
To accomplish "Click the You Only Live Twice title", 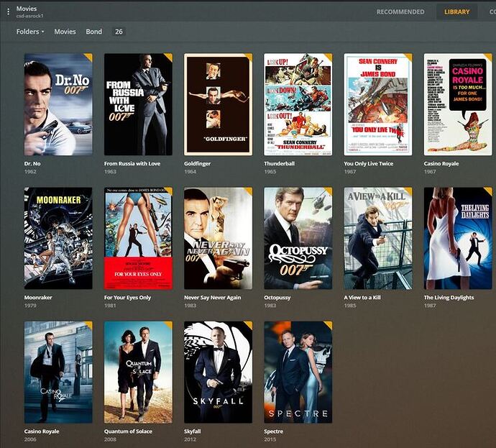I will (x=369, y=163).
